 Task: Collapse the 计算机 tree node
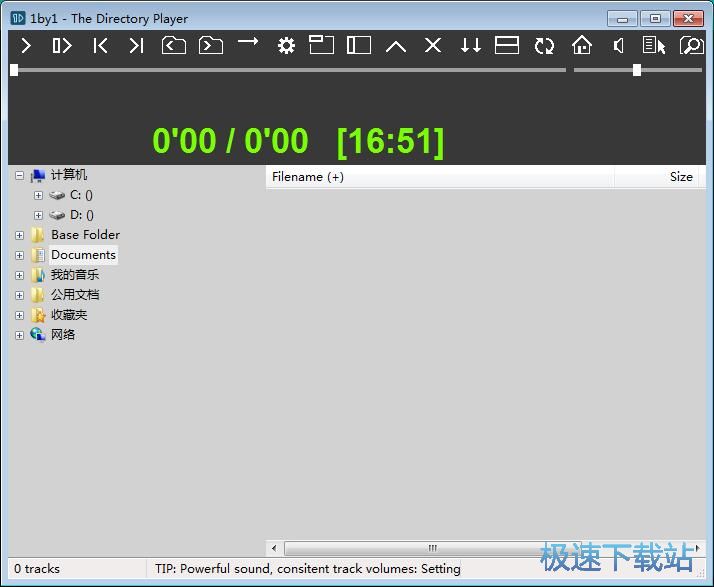pyautogui.click(x=19, y=175)
